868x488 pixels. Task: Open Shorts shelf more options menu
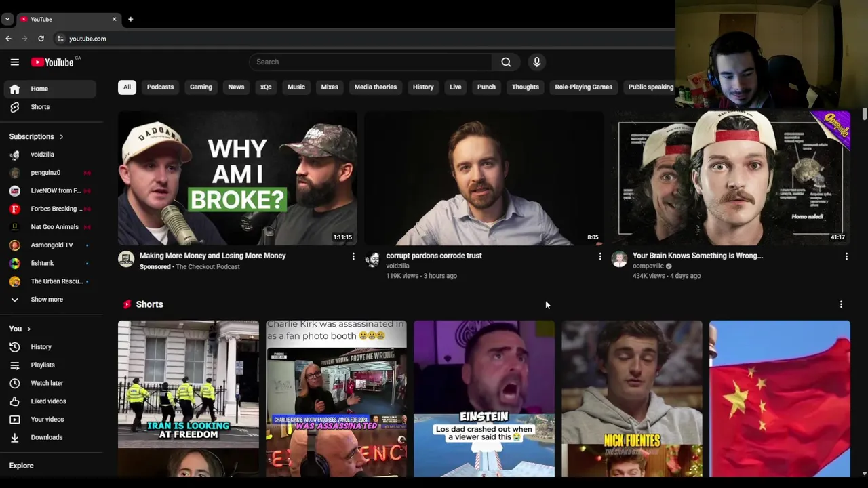[841, 304]
